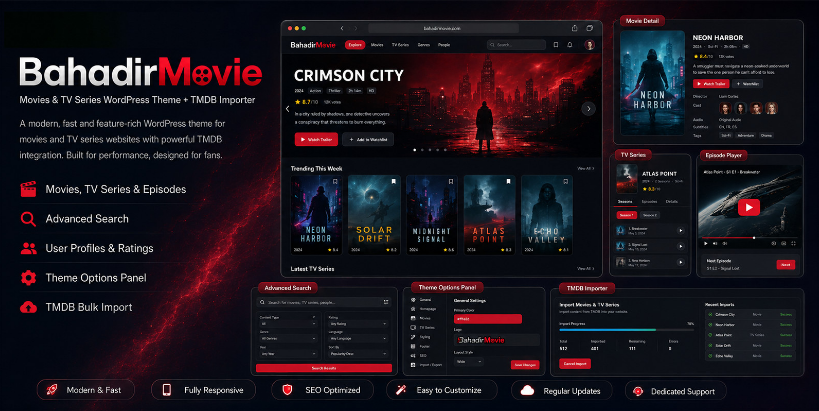Screen dimensions: 819x411
Task: Click the Episode Player progress bar
Action: coord(748,238)
